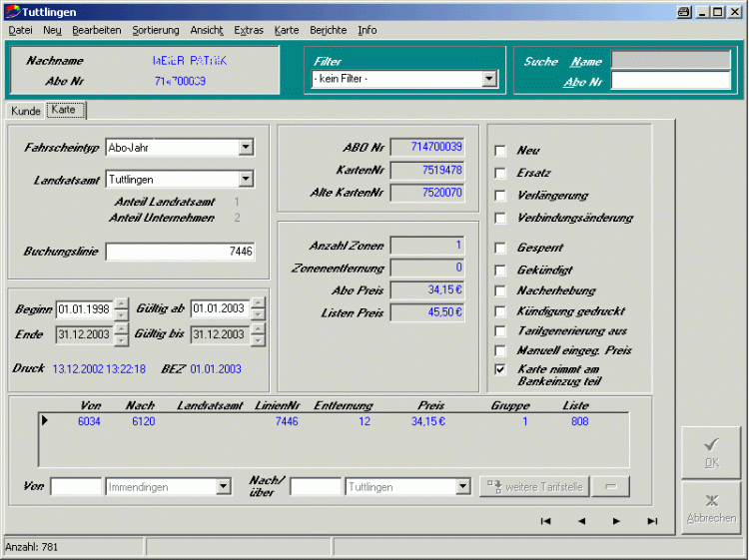Go to the next record
Viewport: 749px width, 560px height.
pos(616,521)
